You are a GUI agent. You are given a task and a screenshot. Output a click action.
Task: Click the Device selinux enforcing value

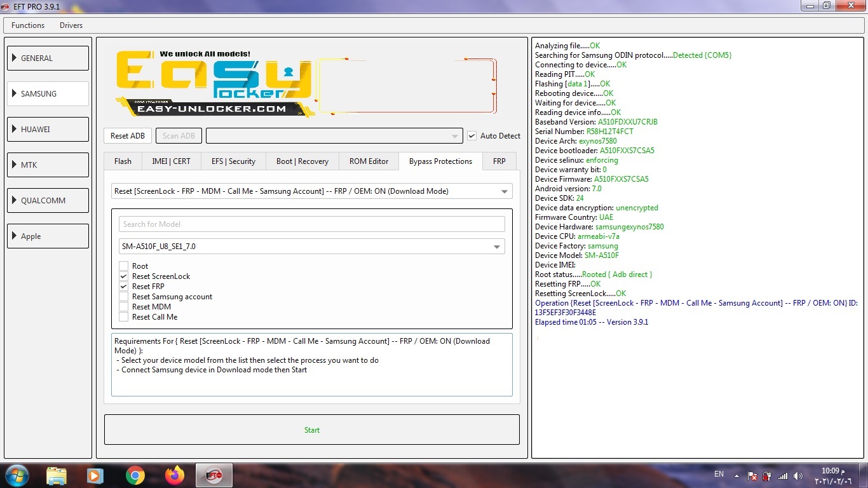602,160
